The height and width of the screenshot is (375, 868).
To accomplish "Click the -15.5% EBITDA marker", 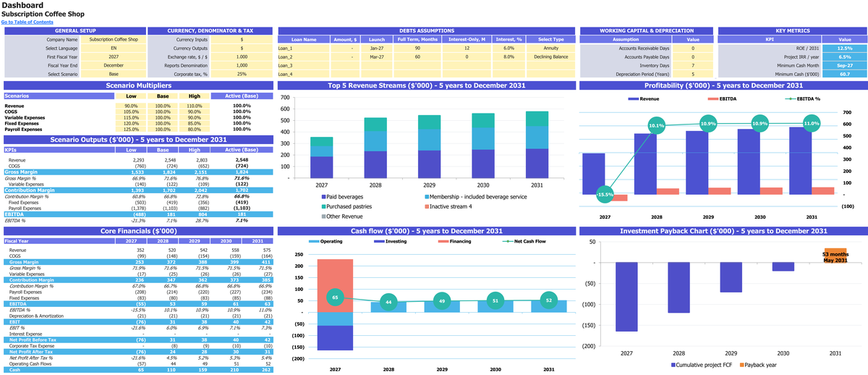I will (x=605, y=195).
